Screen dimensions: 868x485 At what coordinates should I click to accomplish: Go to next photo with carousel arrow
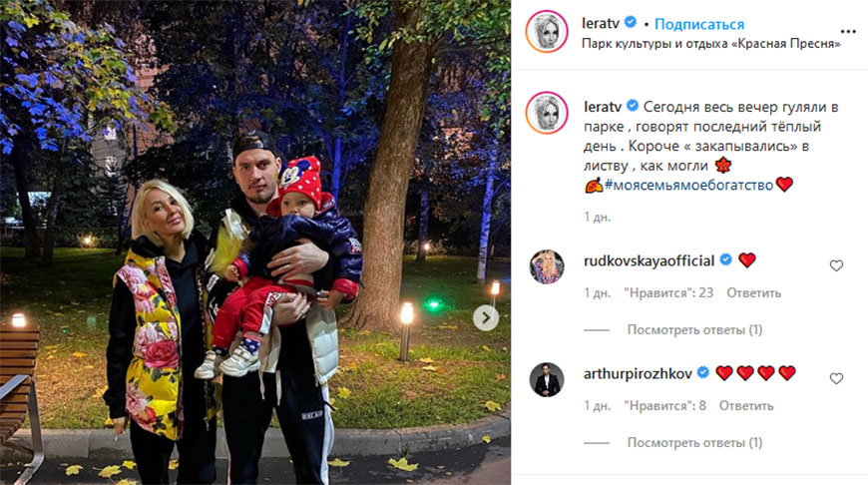[x=486, y=317]
